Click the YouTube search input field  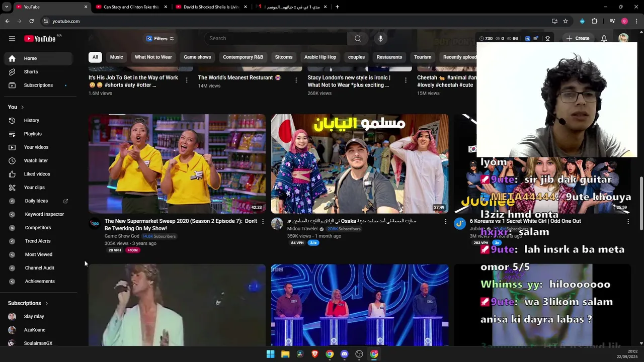click(x=276, y=39)
